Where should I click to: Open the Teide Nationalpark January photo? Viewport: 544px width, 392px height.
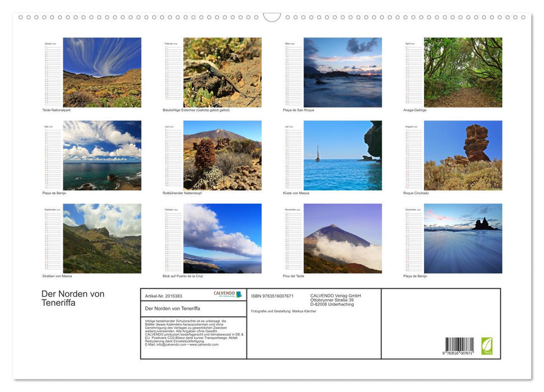(102, 72)
